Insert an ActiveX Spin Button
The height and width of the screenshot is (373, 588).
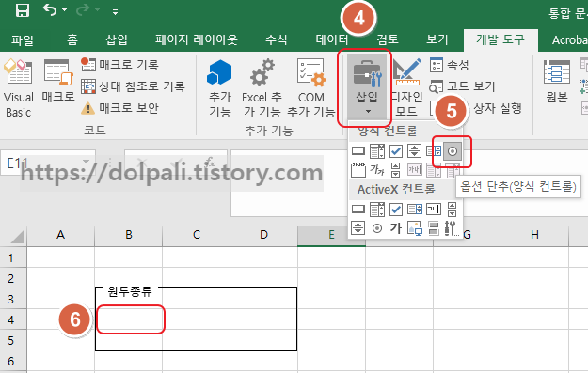[x=358, y=227]
